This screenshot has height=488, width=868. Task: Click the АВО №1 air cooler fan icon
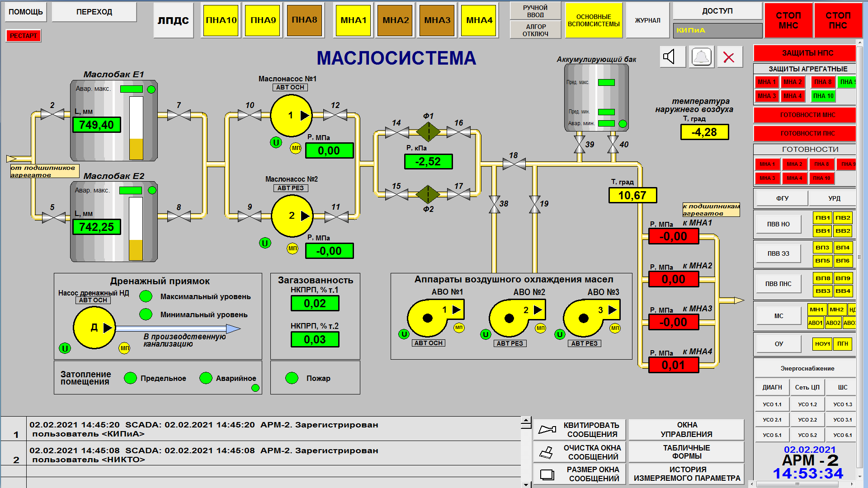pos(432,316)
